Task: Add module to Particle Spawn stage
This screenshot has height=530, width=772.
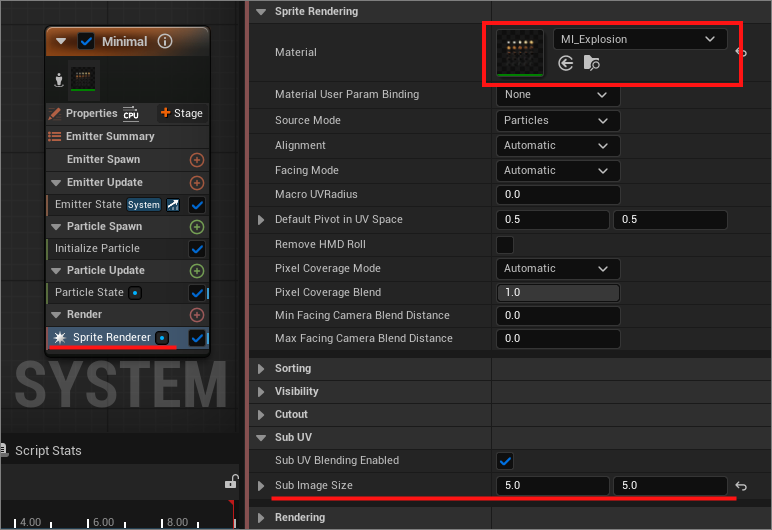Action: [x=197, y=227]
